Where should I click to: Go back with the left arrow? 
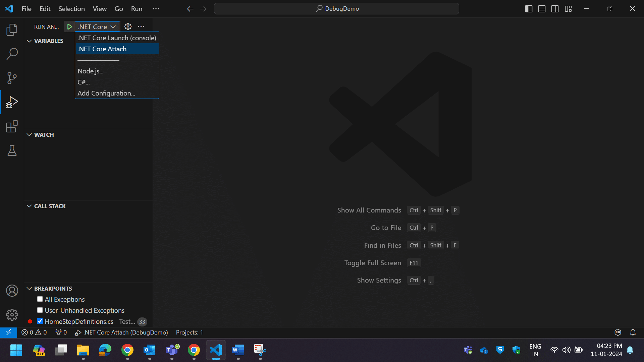(x=190, y=9)
